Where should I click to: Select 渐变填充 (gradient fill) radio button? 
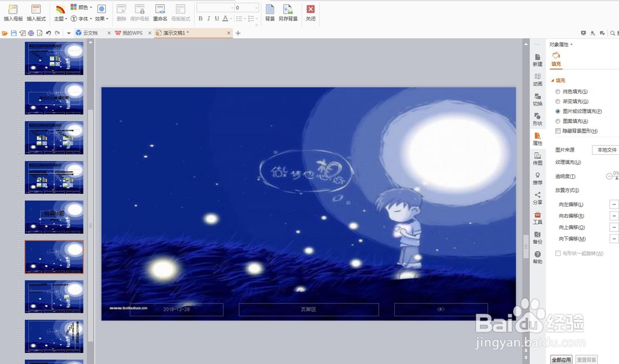pos(558,102)
